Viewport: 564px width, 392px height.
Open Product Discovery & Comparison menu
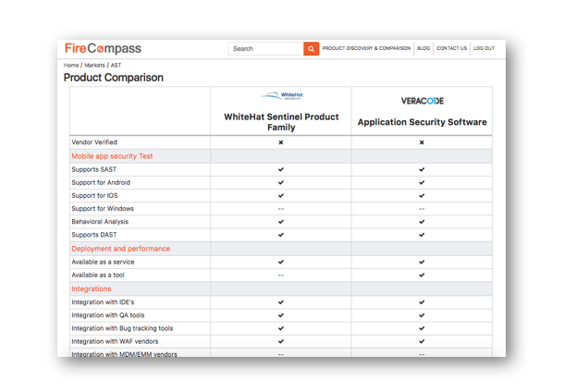click(x=366, y=48)
